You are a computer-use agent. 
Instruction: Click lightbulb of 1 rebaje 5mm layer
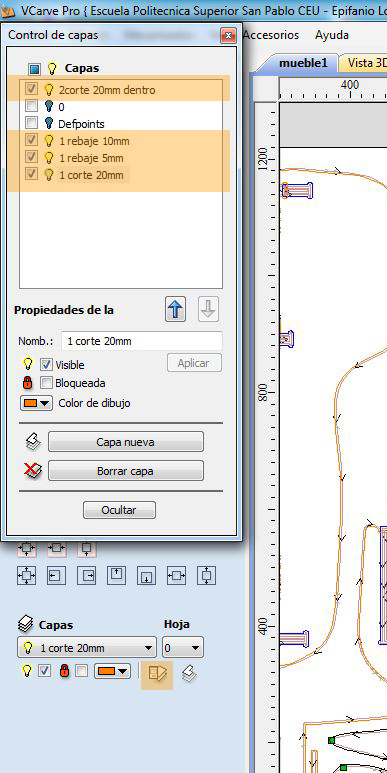[x=48, y=158]
